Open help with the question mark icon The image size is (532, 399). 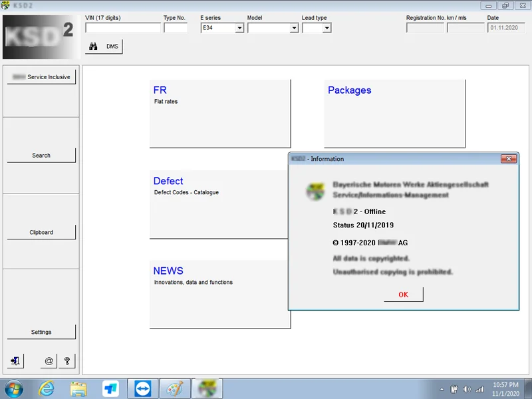[x=67, y=360]
